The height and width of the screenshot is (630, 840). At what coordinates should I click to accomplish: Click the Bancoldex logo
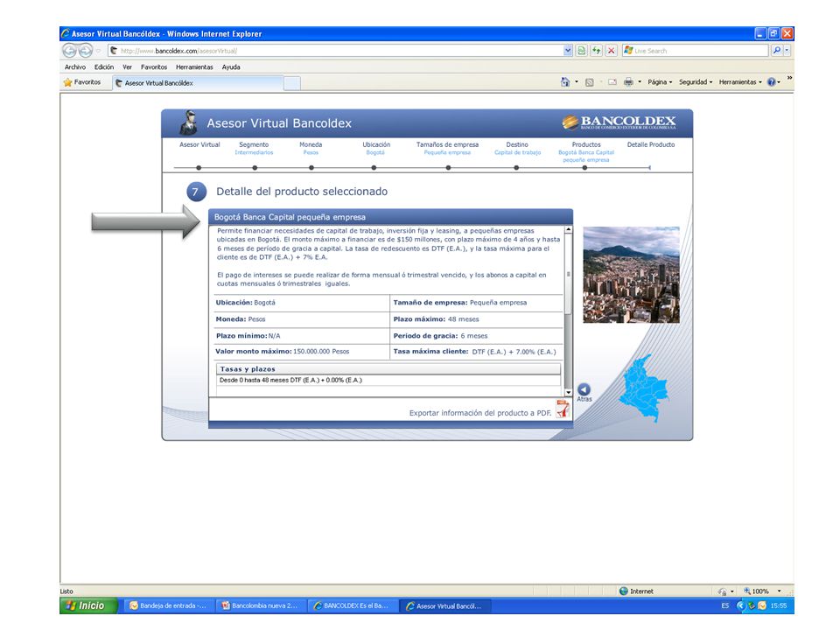619,122
